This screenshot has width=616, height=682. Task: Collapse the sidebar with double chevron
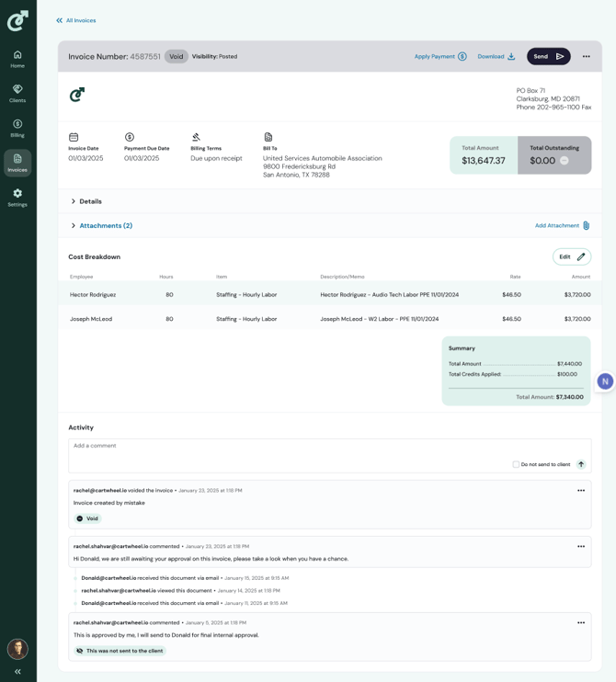(17, 672)
